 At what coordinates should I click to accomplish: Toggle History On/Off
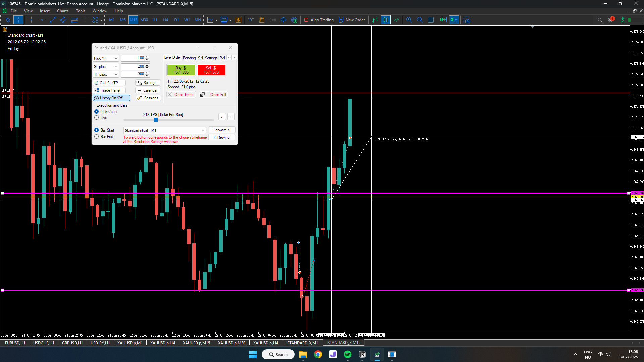[x=111, y=98]
